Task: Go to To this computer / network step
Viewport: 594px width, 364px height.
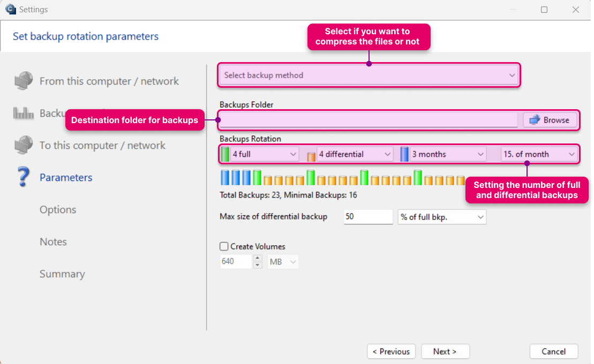Action: [102, 146]
